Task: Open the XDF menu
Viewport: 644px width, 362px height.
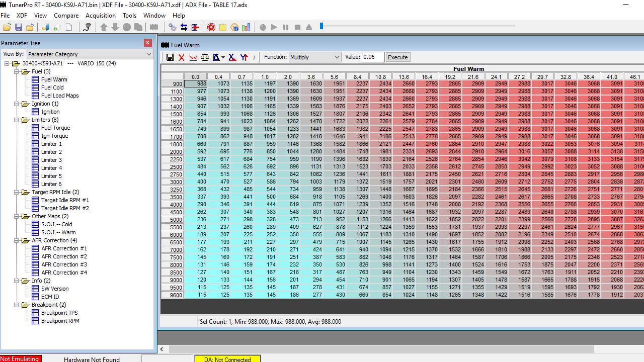Action: [22, 16]
